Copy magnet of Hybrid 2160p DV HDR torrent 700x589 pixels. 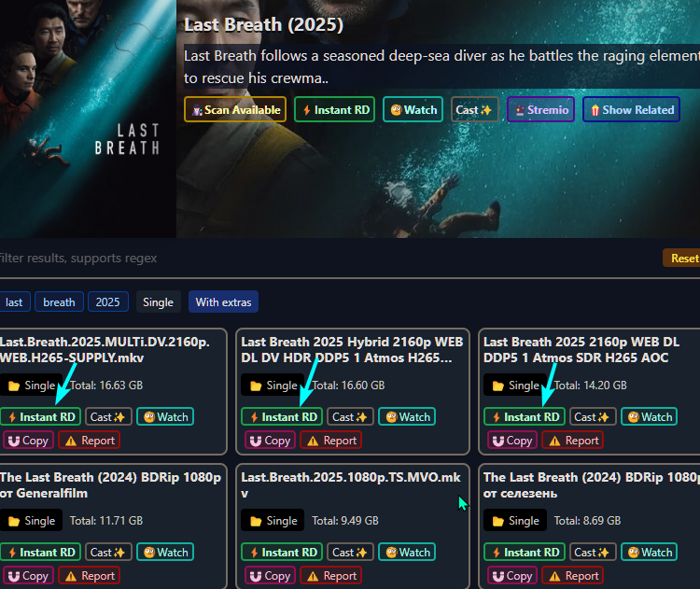coord(271,441)
